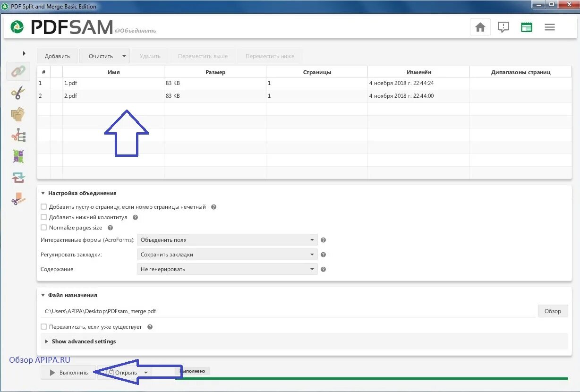The image size is (580, 392).
Task: Open the green panel icon in the header
Action: (527, 27)
